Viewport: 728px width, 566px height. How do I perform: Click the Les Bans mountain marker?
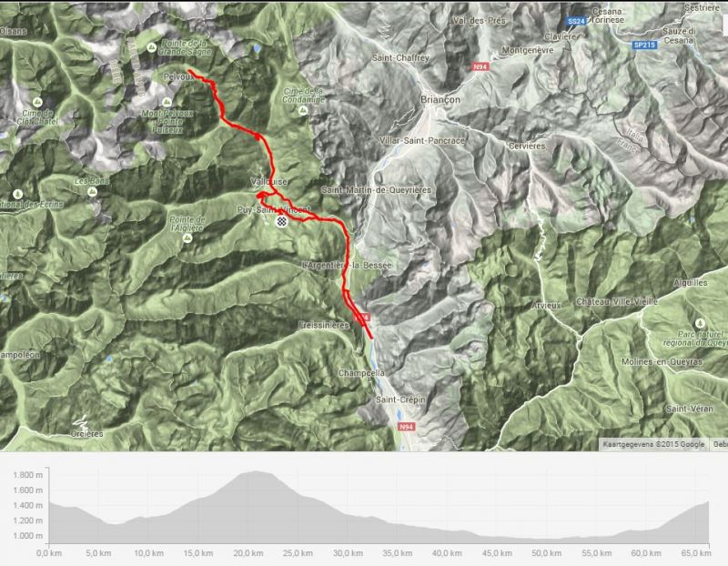click(x=92, y=191)
